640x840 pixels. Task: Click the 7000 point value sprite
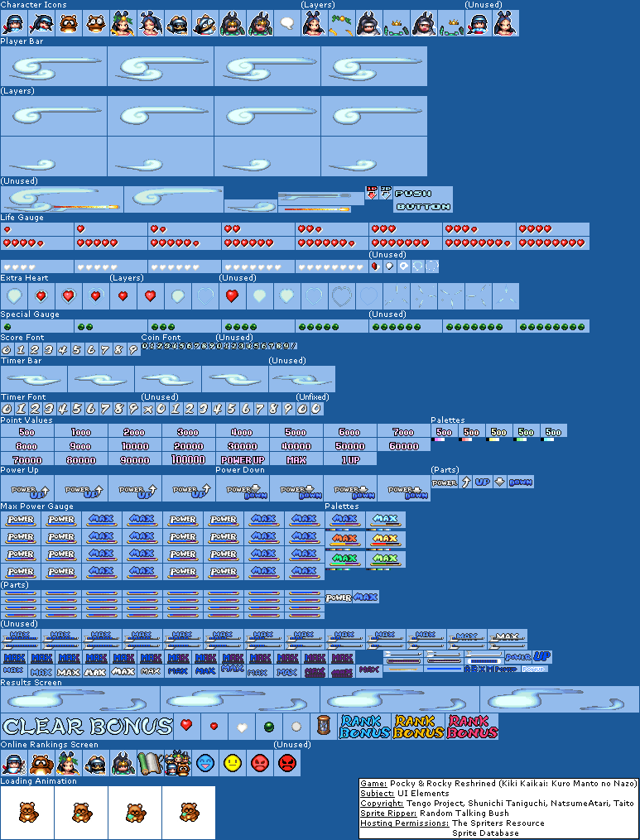coord(403,432)
